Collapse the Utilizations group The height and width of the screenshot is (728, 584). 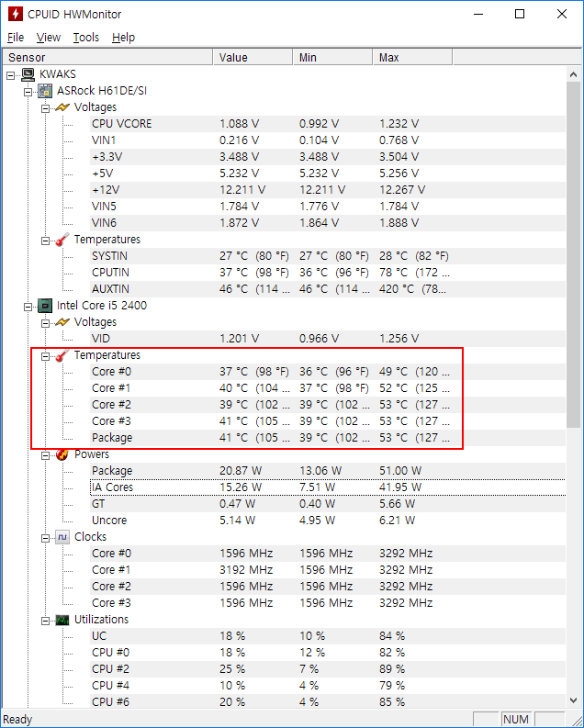tap(45, 621)
